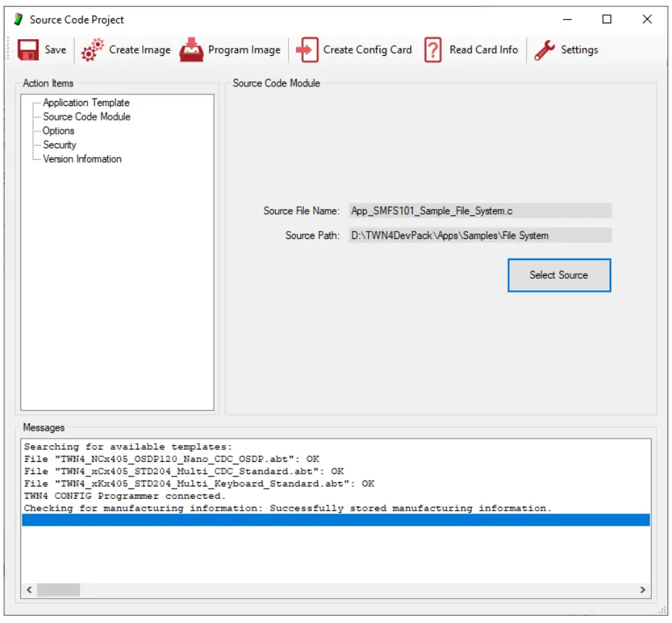Click the messages scrollbar right arrow
The height and width of the screenshot is (623, 672).
[643, 590]
